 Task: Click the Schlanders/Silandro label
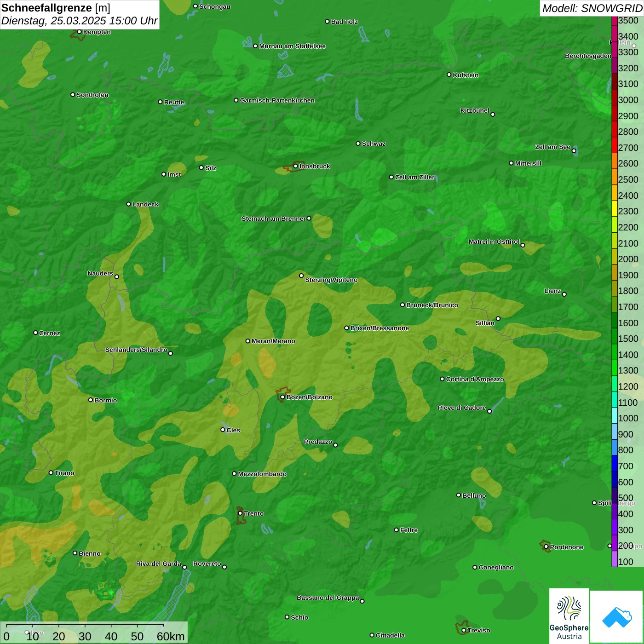pos(136,350)
